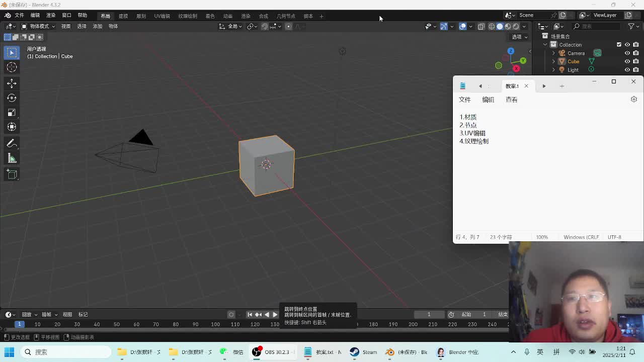Choose rendered viewport shading
This screenshot has height=362, width=644.
pos(516,26)
